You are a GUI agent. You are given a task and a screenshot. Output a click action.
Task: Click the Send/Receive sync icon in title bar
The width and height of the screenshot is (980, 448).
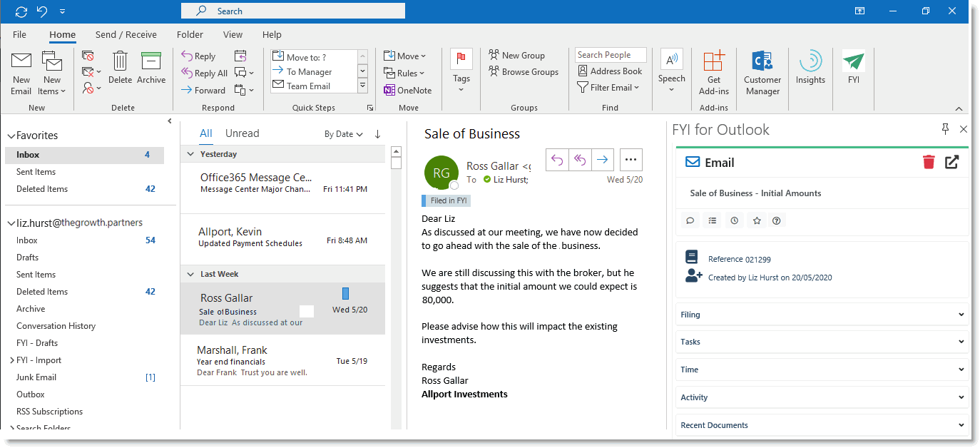21,11
